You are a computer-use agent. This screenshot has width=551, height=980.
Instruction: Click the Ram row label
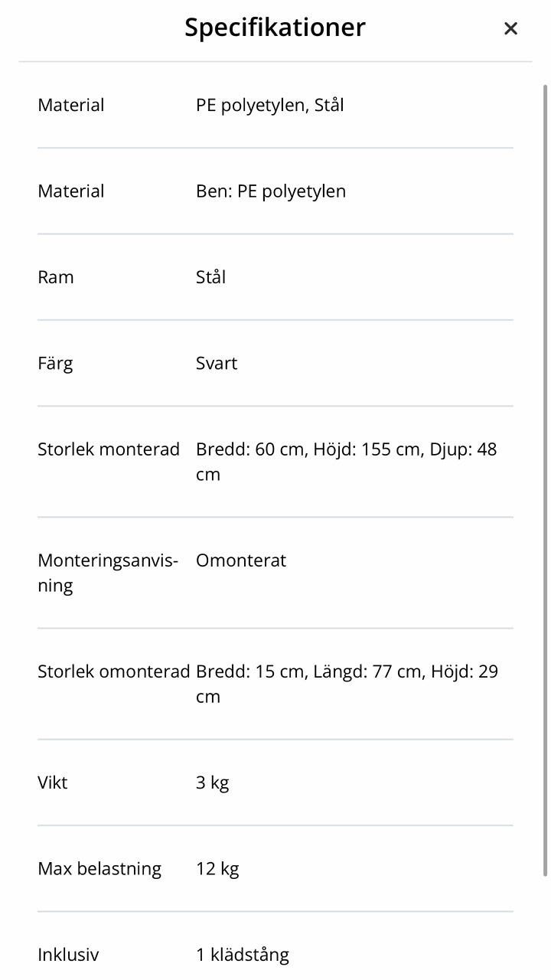56,277
